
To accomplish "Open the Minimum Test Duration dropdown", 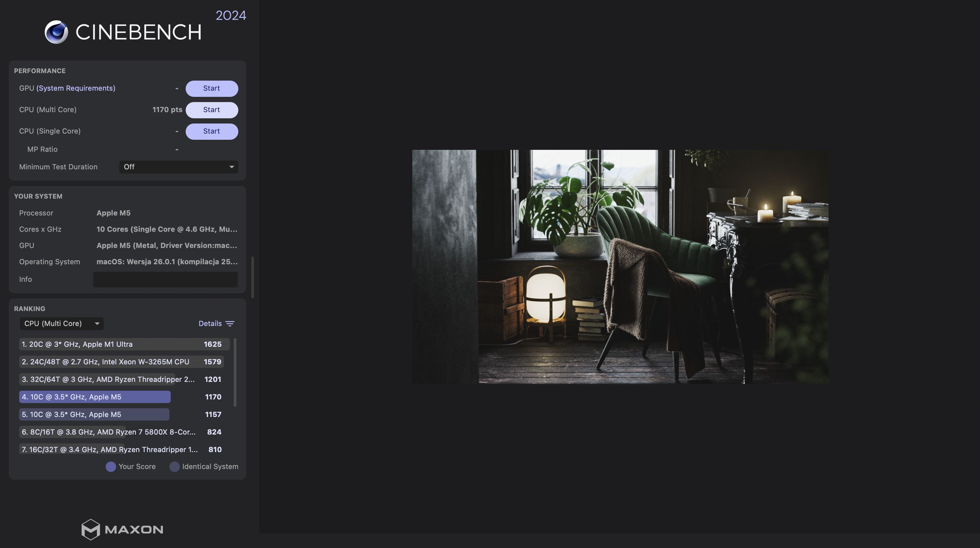I will (179, 167).
